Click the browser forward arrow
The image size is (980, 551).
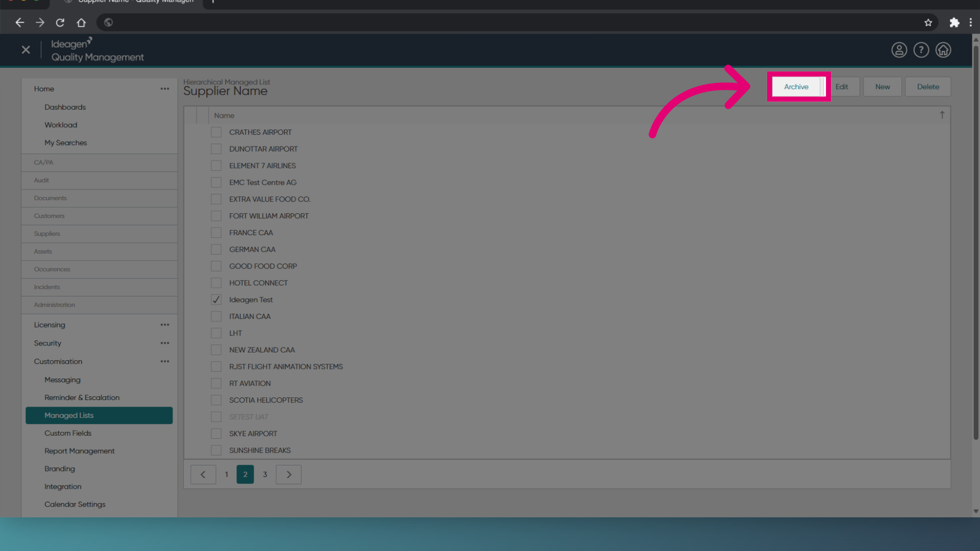pyautogui.click(x=40, y=22)
